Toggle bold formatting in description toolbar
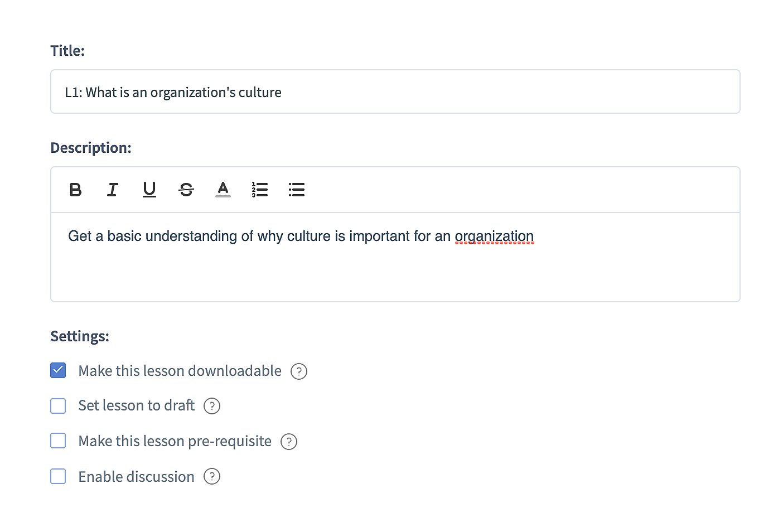 click(x=76, y=190)
